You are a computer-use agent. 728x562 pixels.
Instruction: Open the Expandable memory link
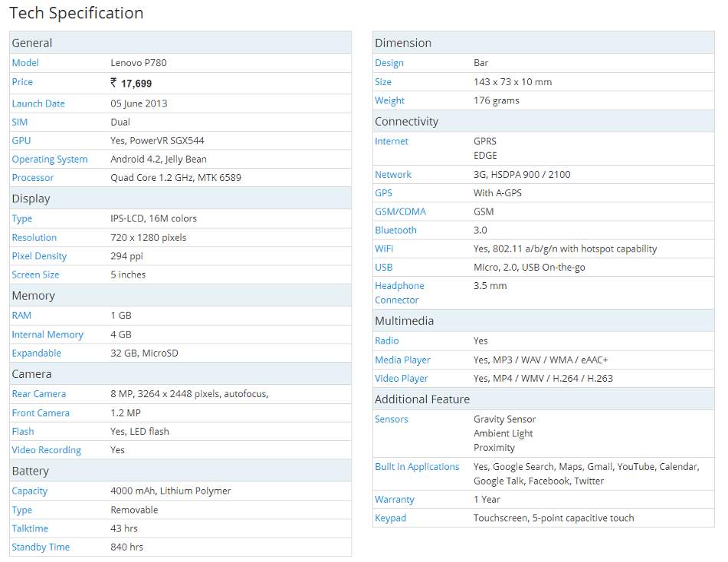pyautogui.click(x=36, y=353)
